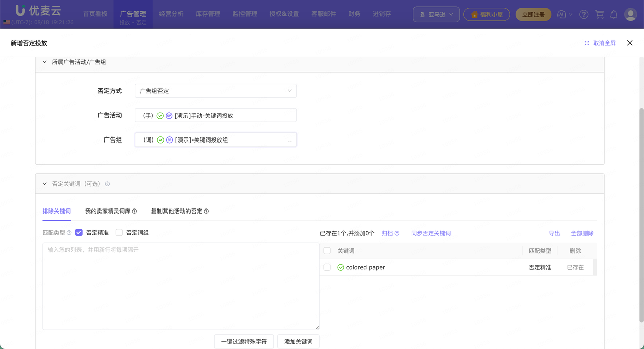Click into the keyword list textarea

coord(181,287)
